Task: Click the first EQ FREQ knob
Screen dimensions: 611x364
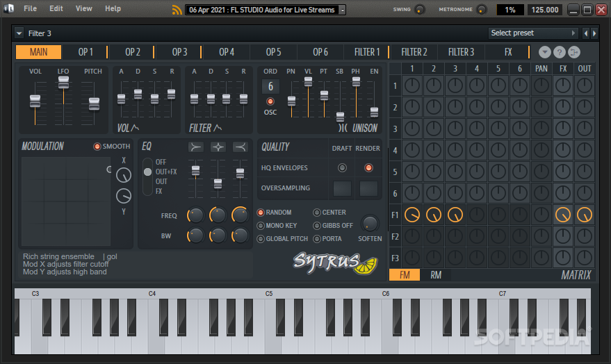Action: point(195,215)
